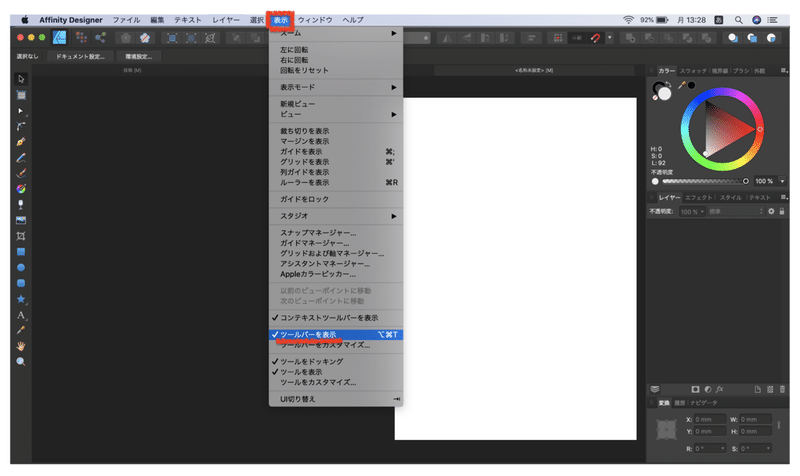Click 環境設定... button

[138, 57]
